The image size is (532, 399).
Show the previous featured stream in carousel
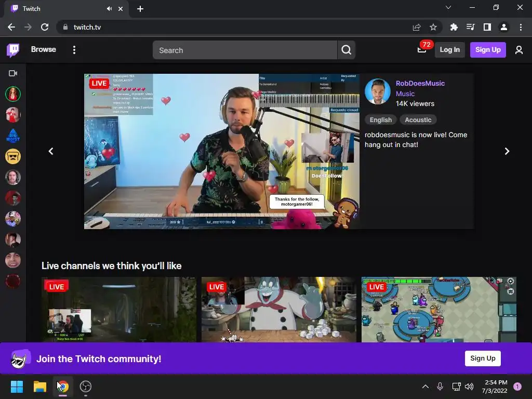[x=51, y=151]
